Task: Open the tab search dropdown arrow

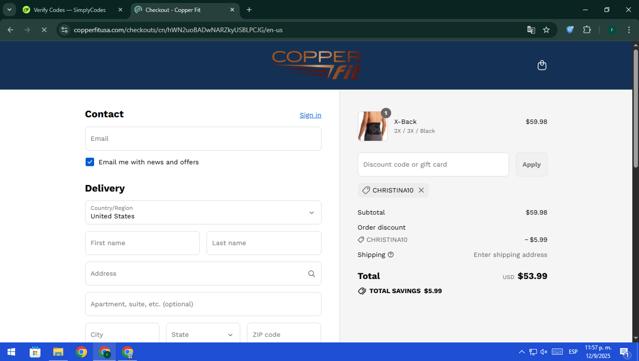Action: 9,10
